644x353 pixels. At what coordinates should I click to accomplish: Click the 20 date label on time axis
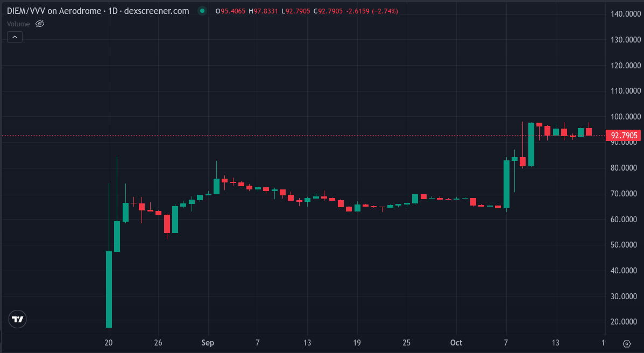click(109, 343)
